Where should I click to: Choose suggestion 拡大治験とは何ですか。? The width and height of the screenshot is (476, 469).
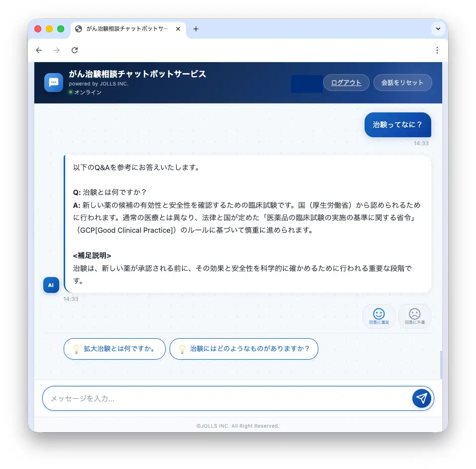click(114, 349)
